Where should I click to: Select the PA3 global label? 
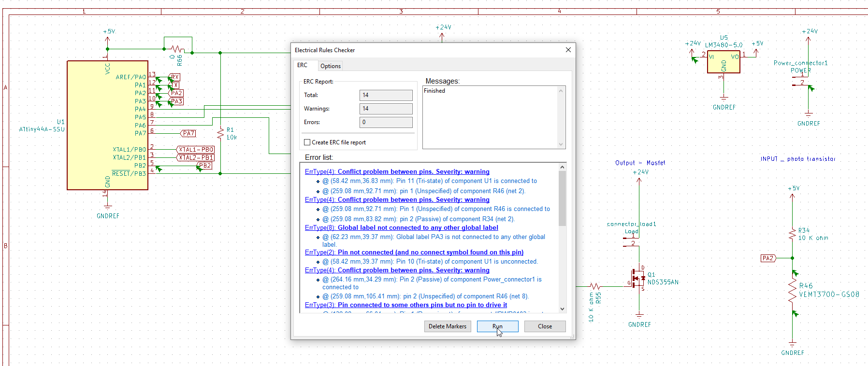(176, 101)
